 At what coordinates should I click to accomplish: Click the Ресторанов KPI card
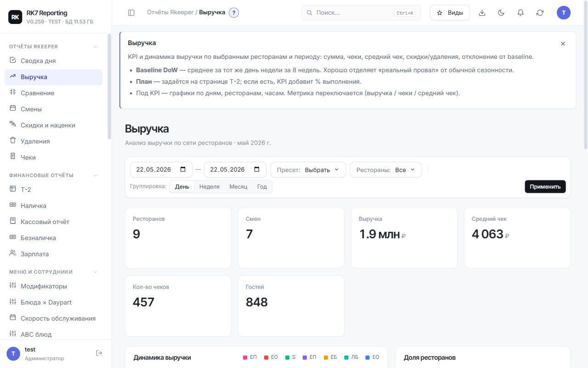pyautogui.click(x=178, y=238)
